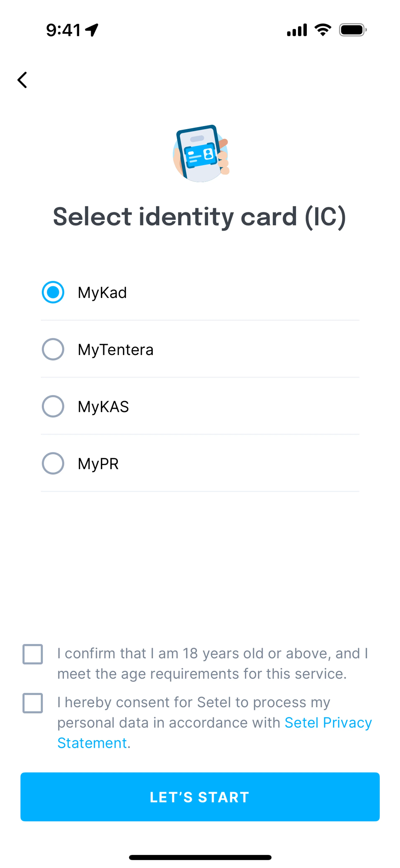This screenshot has height=868, width=400.
Task: Tap the phone scanning ID card illustration
Action: click(x=201, y=154)
